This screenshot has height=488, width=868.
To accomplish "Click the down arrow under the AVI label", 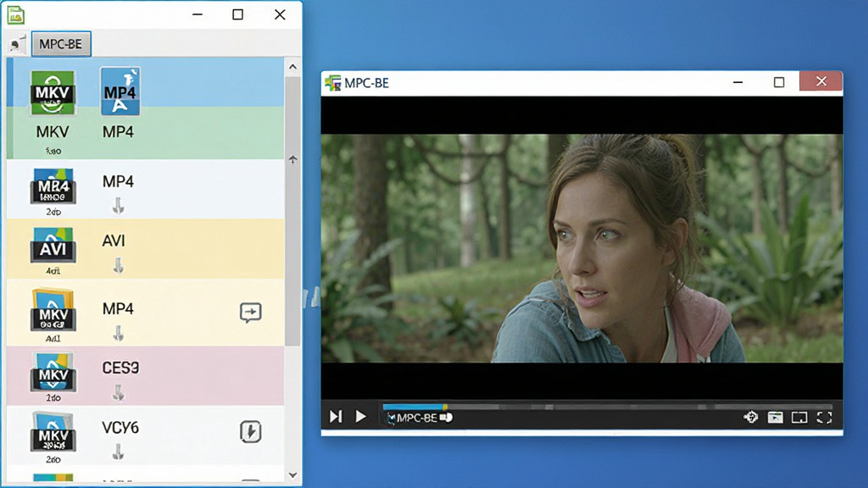I will pos(118,265).
